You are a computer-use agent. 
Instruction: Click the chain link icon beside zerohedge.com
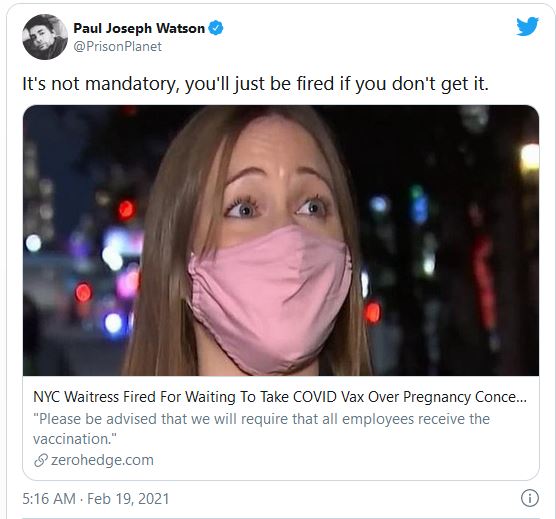click(41, 460)
